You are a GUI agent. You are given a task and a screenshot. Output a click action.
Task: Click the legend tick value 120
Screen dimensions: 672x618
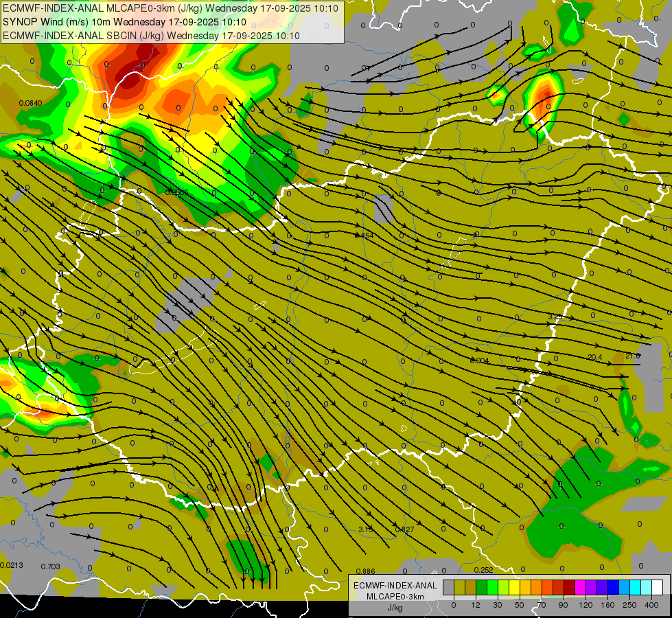tap(586, 605)
